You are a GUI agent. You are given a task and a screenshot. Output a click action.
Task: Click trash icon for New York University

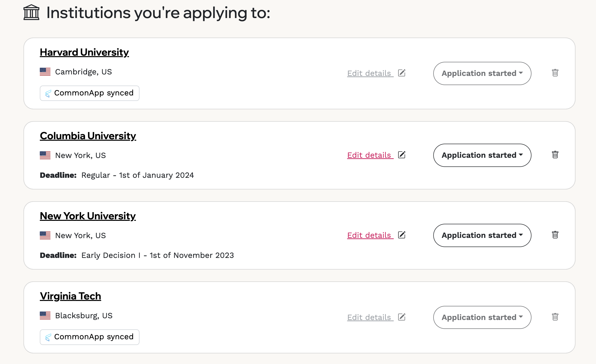[x=555, y=235]
